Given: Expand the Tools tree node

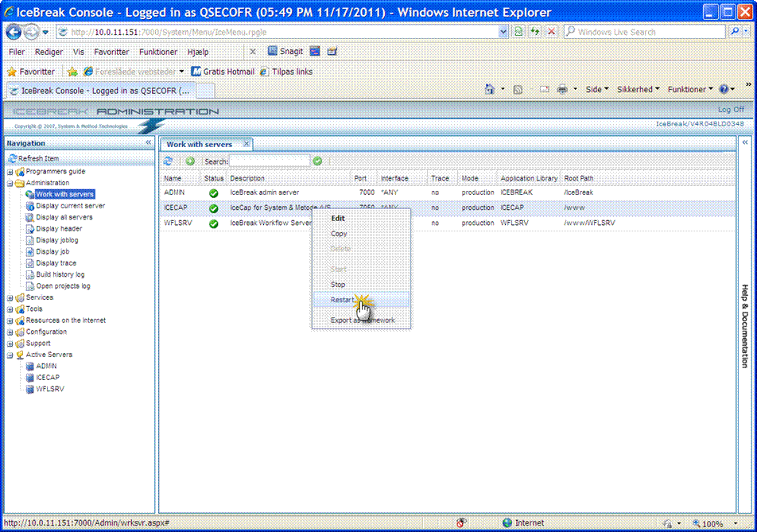Looking at the screenshot, I should pos(10,309).
